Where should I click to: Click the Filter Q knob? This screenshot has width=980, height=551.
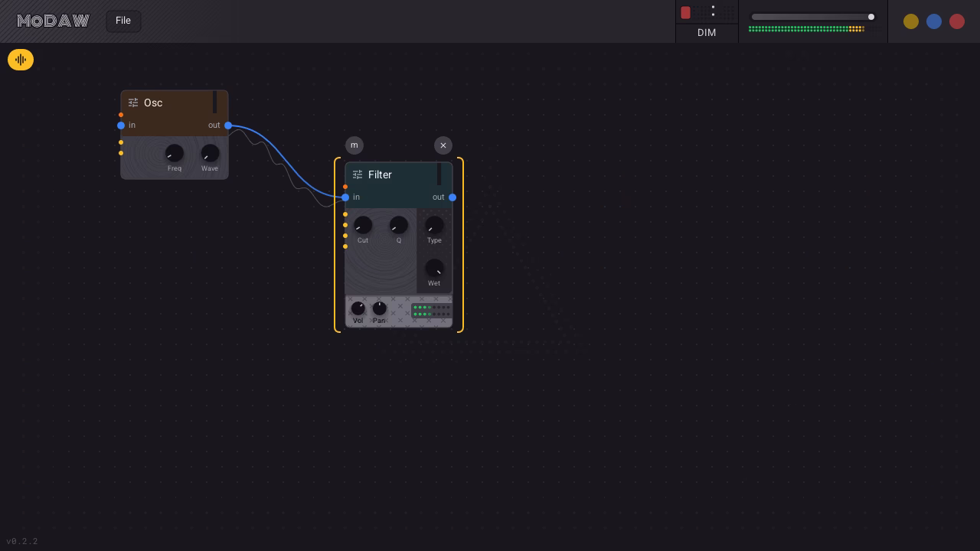pos(398,225)
